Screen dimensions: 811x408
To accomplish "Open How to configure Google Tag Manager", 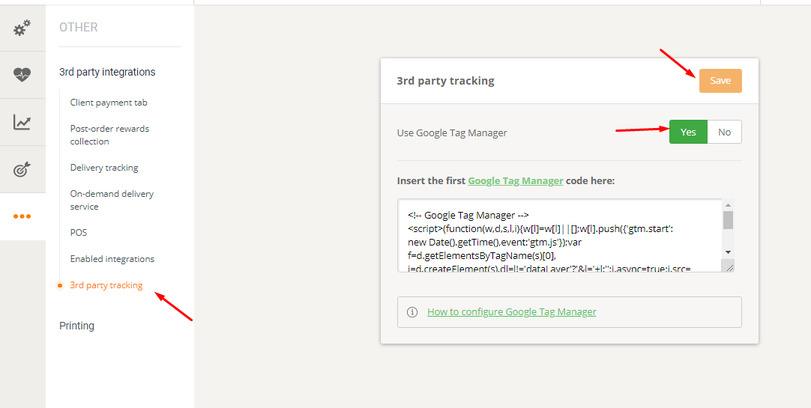I will [x=512, y=312].
